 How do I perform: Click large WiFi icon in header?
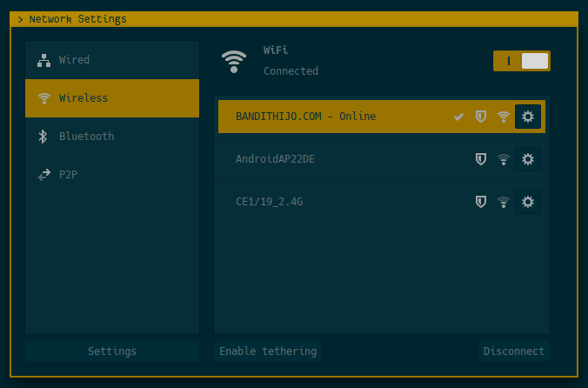[x=233, y=61]
